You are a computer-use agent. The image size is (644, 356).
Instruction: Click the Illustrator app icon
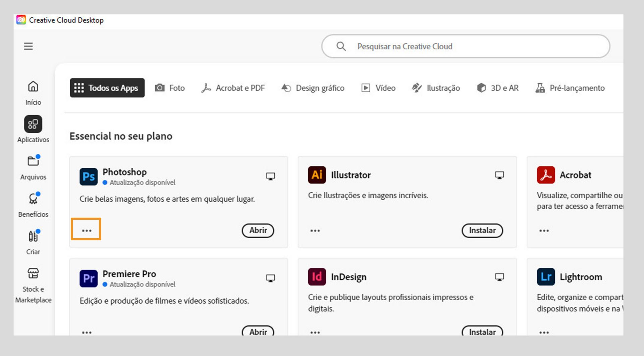317,175
